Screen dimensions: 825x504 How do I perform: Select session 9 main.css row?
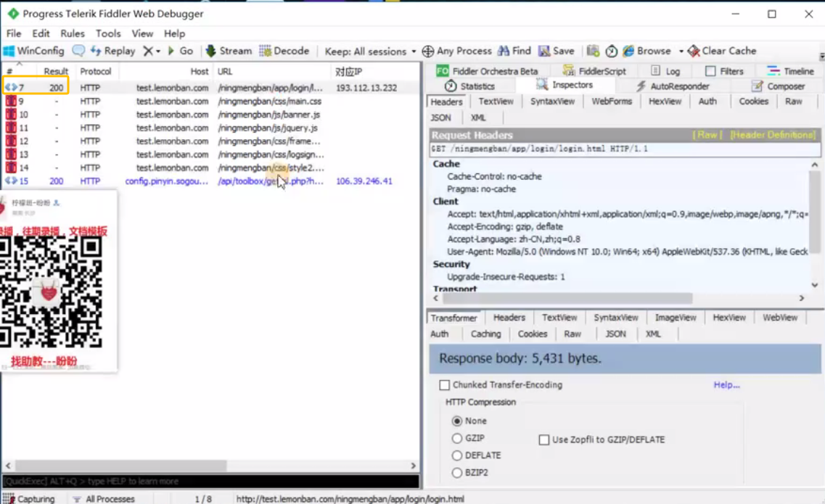coord(210,101)
